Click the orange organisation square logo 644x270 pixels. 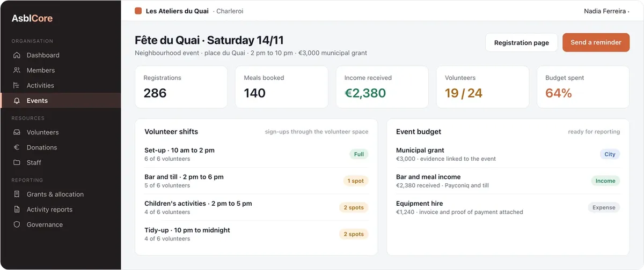(x=138, y=11)
